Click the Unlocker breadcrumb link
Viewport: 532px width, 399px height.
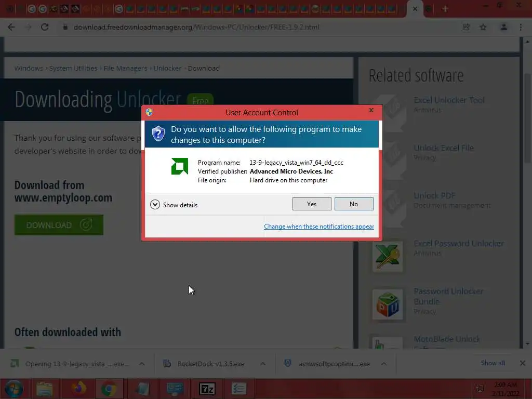[x=167, y=68]
